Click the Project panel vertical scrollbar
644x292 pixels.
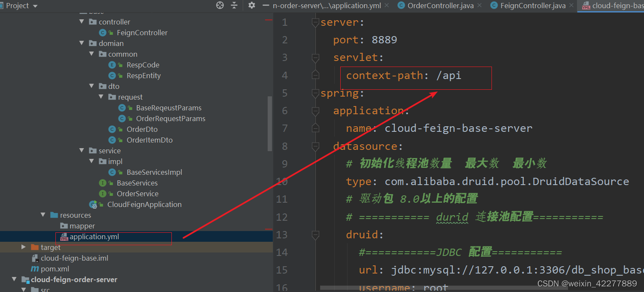pyautogui.click(x=270, y=123)
